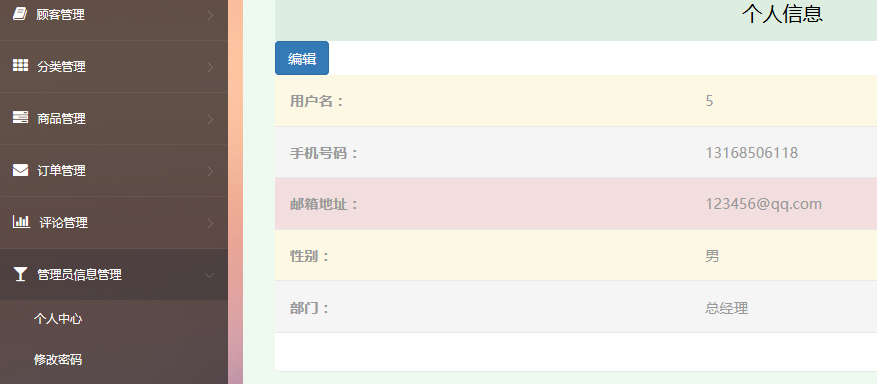Click the 个人信息 panel heading
The height and width of the screenshot is (384, 877).
pyautogui.click(x=782, y=14)
